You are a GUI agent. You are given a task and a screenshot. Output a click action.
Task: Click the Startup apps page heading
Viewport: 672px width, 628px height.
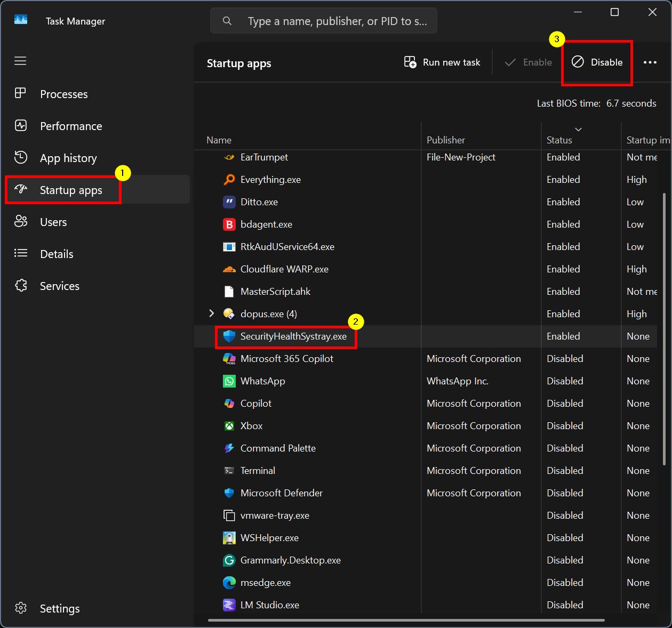coord(239,63)
